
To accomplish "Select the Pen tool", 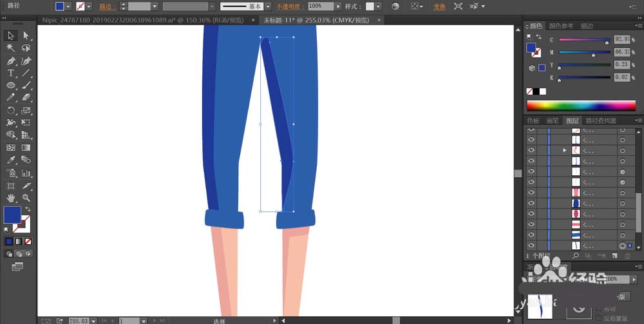I will [11, 61].
